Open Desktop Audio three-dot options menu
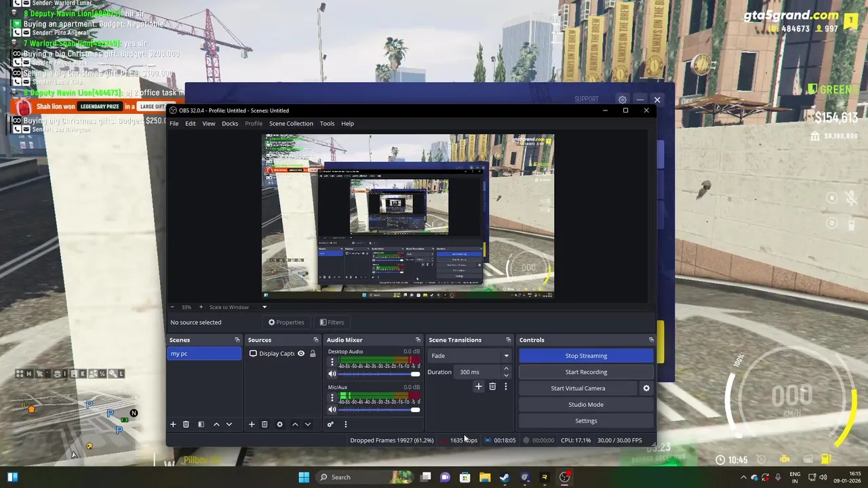Viewport: 868px width, 488px height. [332, 361]
